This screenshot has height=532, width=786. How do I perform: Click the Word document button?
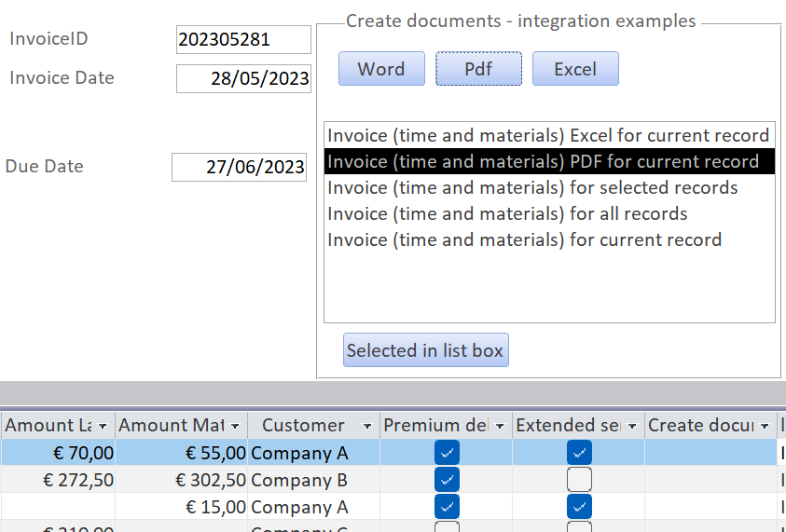(381, 69)
